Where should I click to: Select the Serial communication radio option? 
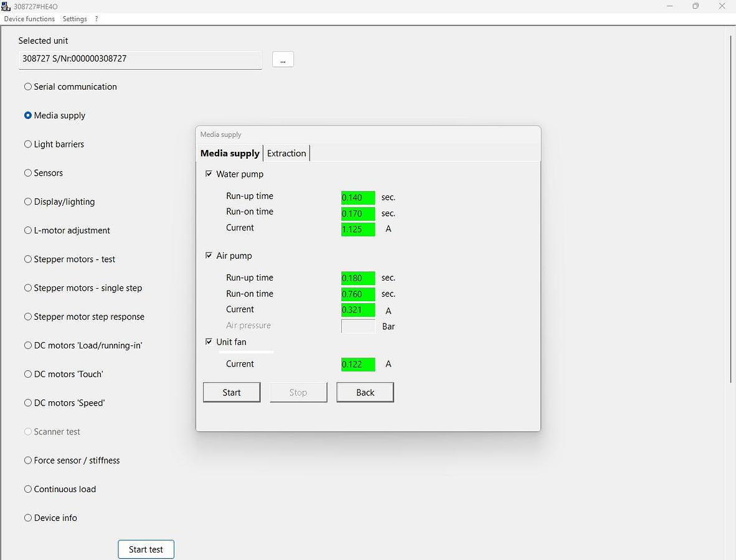28,86
